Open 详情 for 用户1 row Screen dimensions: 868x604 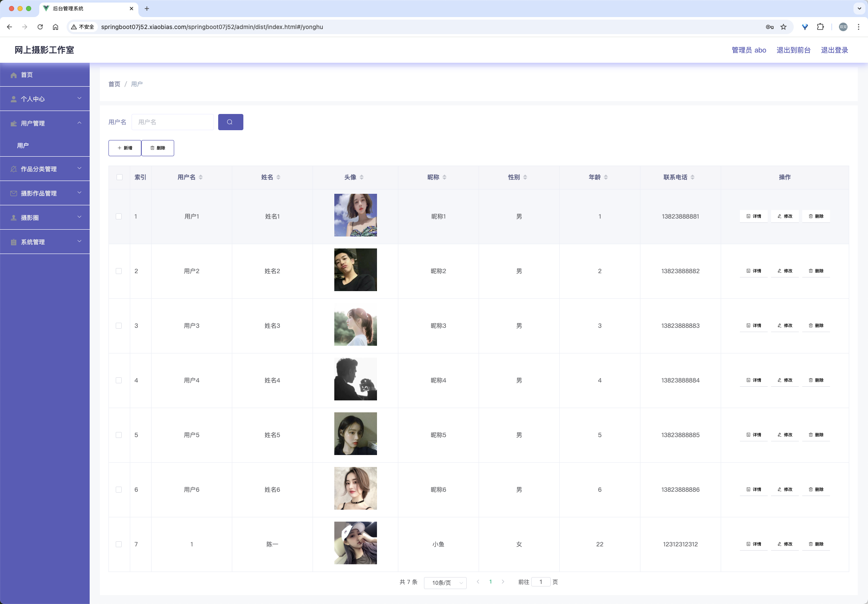(x=754, y=216)
